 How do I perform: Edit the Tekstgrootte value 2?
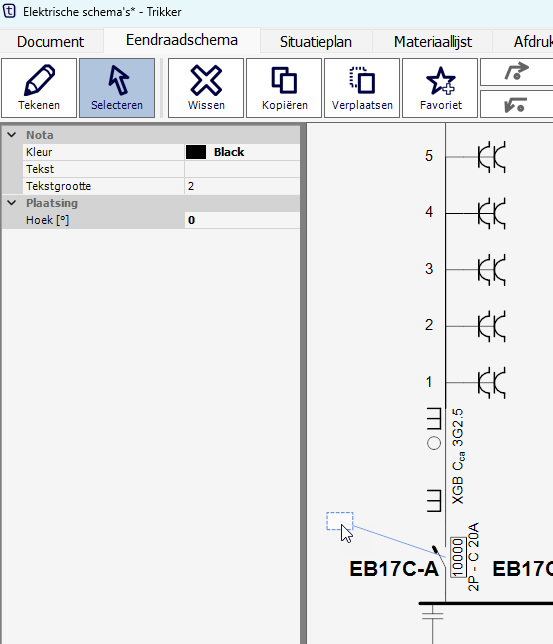[x=242, y=186]
